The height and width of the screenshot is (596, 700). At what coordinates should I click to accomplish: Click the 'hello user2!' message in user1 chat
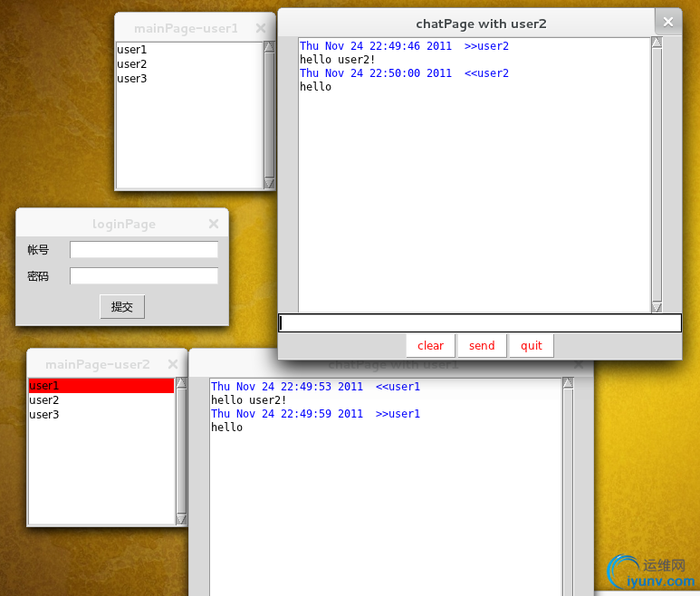pyautogui.click(x=248, y=400)
